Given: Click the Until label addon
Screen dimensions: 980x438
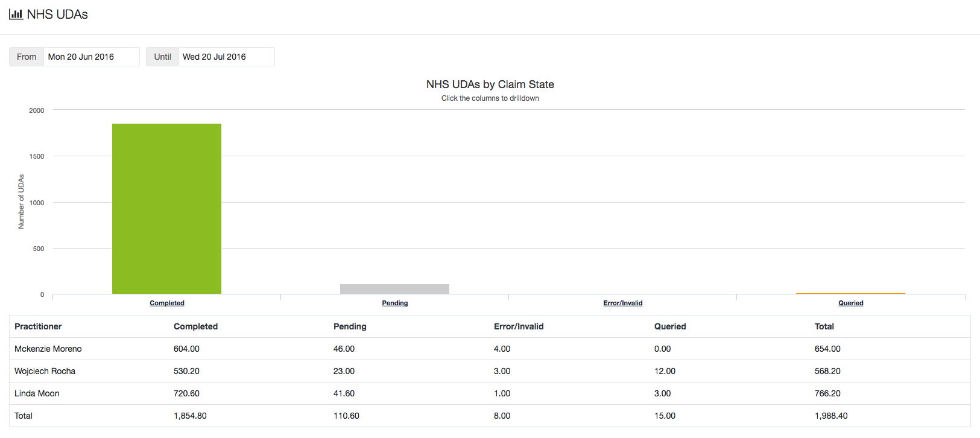Looking at the screenshot, I should point(163,57).
